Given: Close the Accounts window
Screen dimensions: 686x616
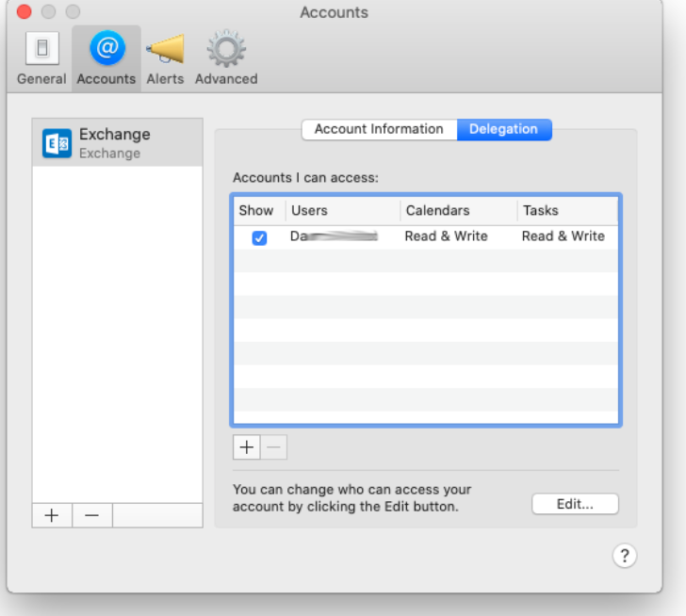Looking at the screenshot, I should pyautogui.click(x=24, y=12).
